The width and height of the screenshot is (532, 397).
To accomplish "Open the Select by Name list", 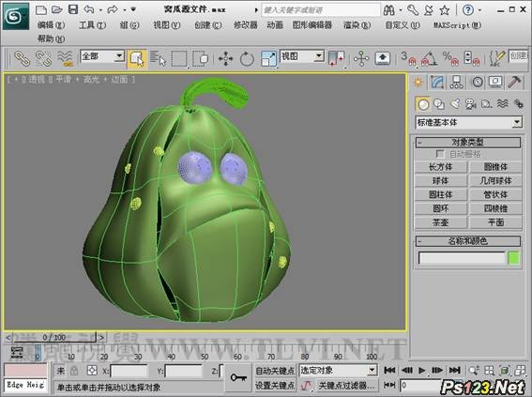I will tap(158, 59).
